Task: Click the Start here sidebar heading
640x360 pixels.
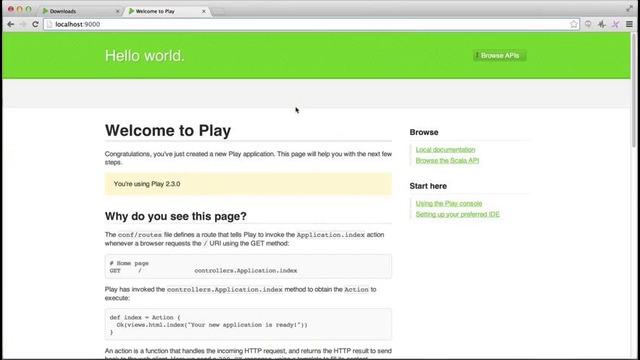Action: (x=428, y=186)
